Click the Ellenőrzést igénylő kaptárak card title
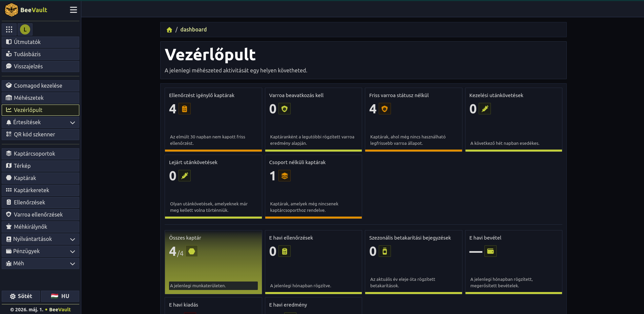The image size is (644, 314). (202, 95)
